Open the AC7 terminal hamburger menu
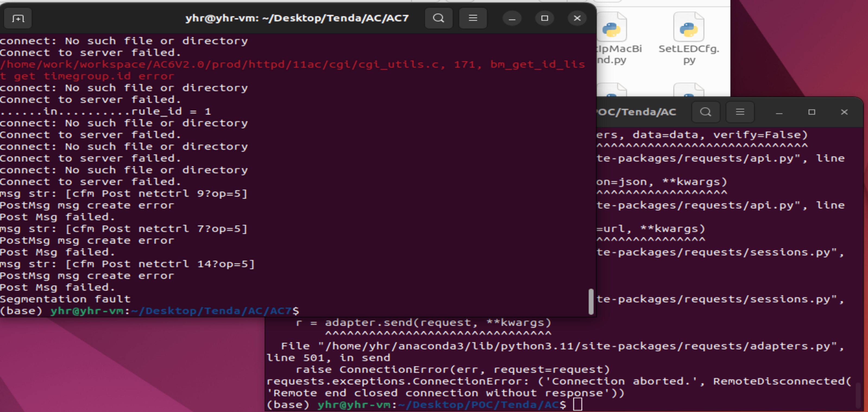This screenshot has width=868, height=412. click(473, 18)
